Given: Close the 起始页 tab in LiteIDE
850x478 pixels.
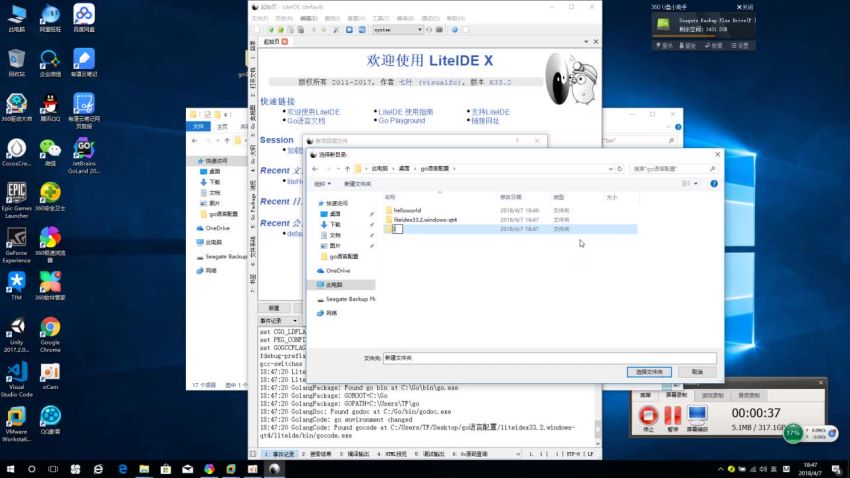Looking at the screenshot, I should point(285,42).
